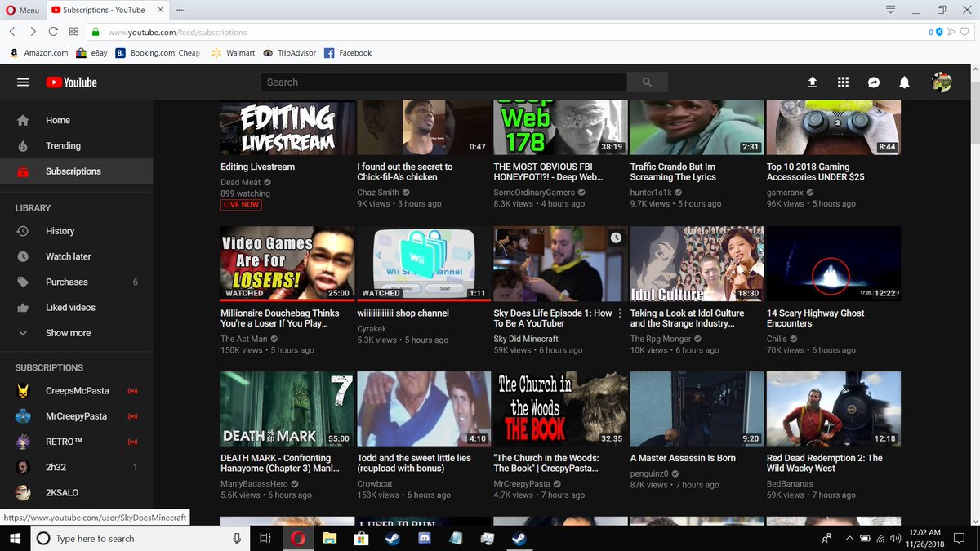Open Task View in the taskbar
Image resolution: width=980 pixels, height=551 pixels.
click(265, 539)
